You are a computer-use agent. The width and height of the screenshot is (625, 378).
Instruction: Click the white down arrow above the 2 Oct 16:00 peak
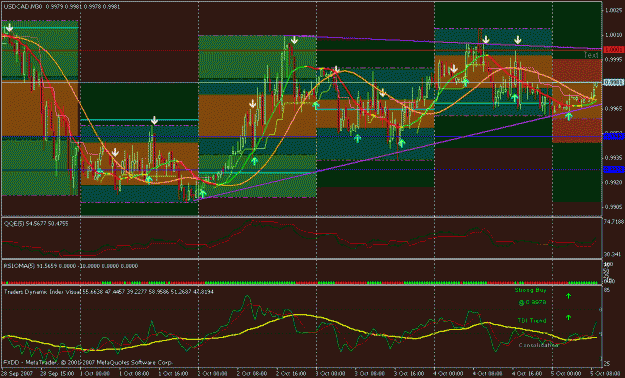[294, 40]
